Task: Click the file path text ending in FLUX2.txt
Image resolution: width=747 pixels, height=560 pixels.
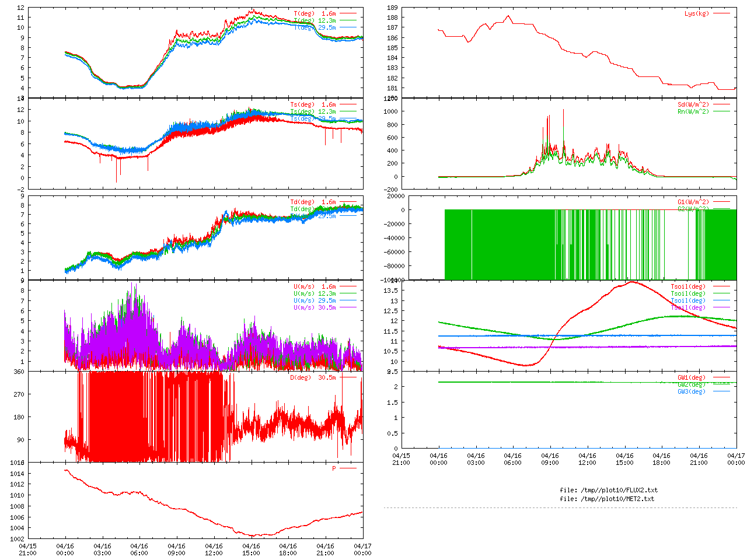Action: point(609,490)
